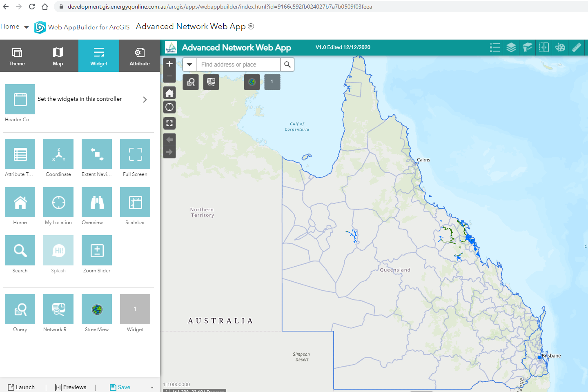Open the Home dropdown in the top bar

pyautogui.click(x=15, y=26)
